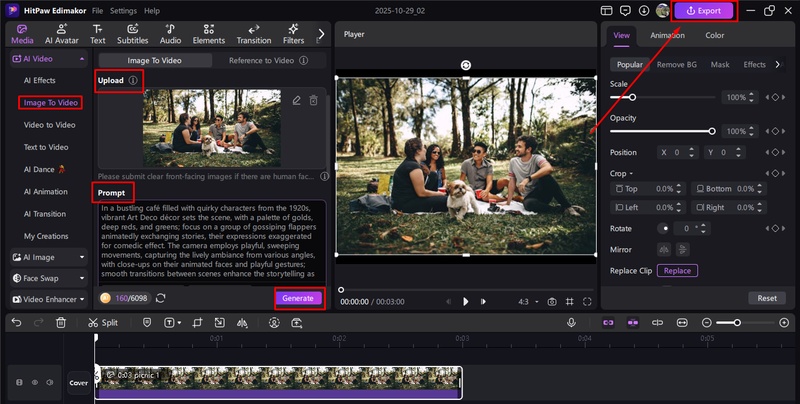Open the Help menu
The height and width of the screenshot is (404, 800).
coord(152,11)
